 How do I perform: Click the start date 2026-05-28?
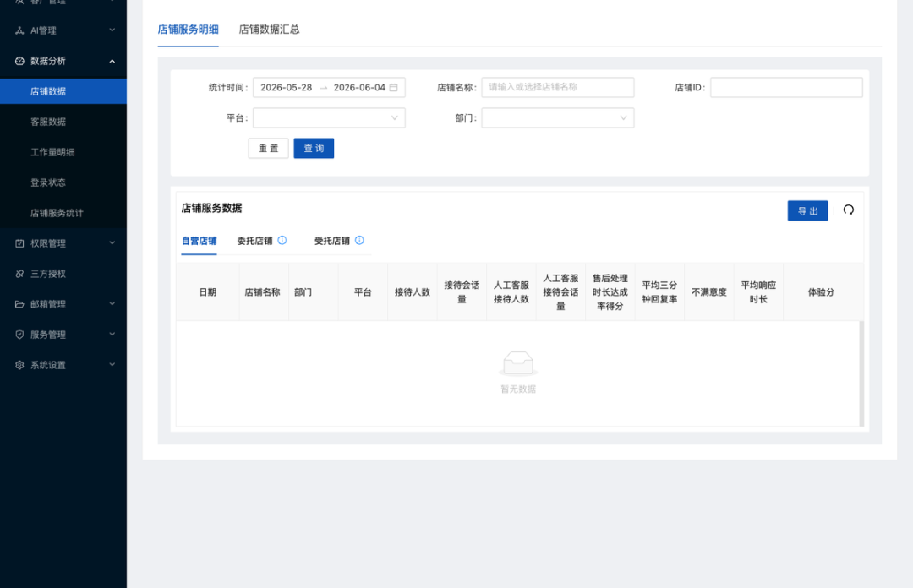[x=286, y=87]
